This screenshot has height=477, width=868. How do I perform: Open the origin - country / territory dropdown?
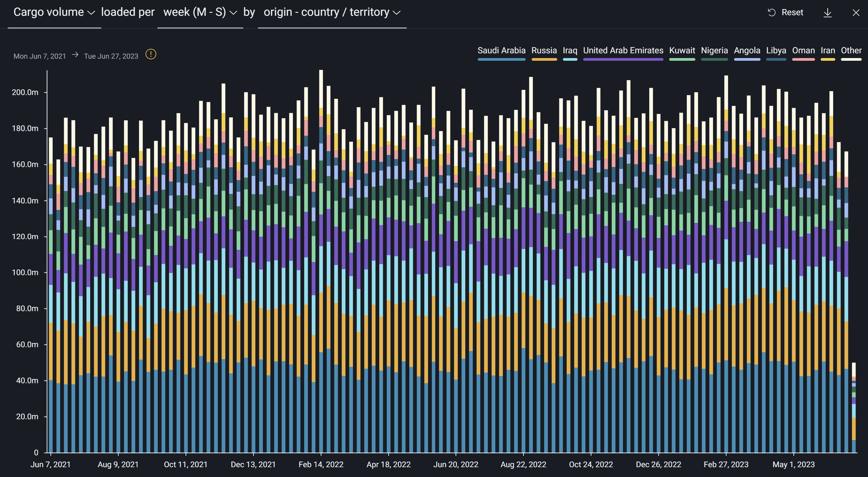332,13
